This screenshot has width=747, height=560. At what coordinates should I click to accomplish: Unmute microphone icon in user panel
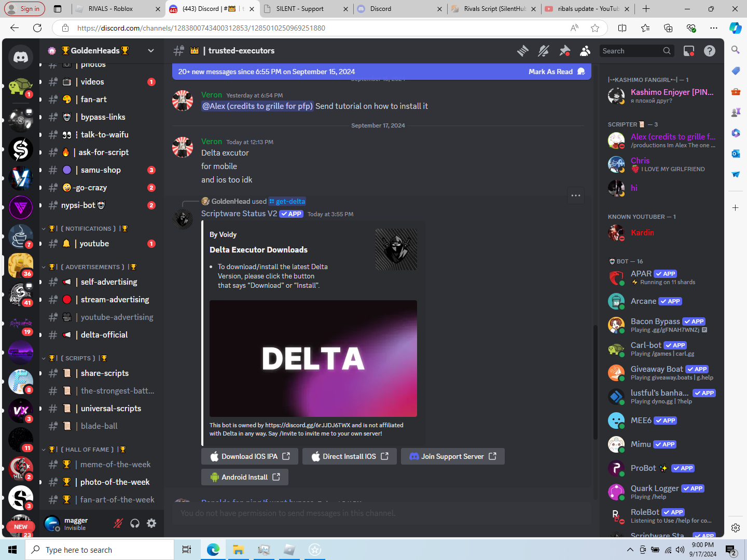click(x=118, y=523)
